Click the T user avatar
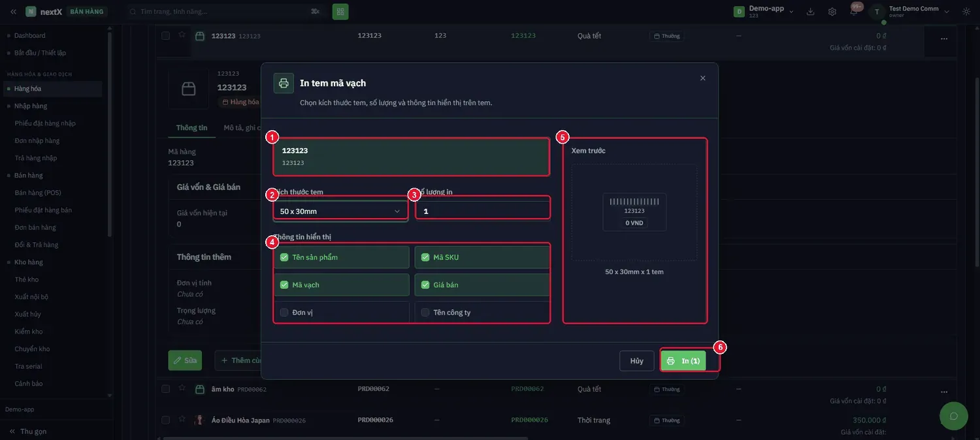This screenshot has height=440, width=980. (877, 12)
